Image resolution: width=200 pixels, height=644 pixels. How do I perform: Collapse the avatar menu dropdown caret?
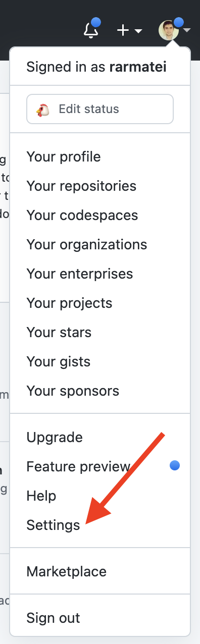tap(187, 31)
